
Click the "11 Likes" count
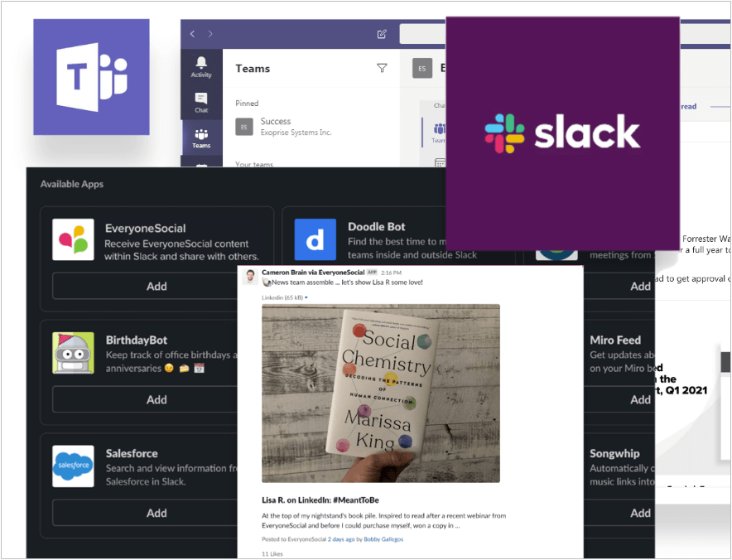point(272,554)
